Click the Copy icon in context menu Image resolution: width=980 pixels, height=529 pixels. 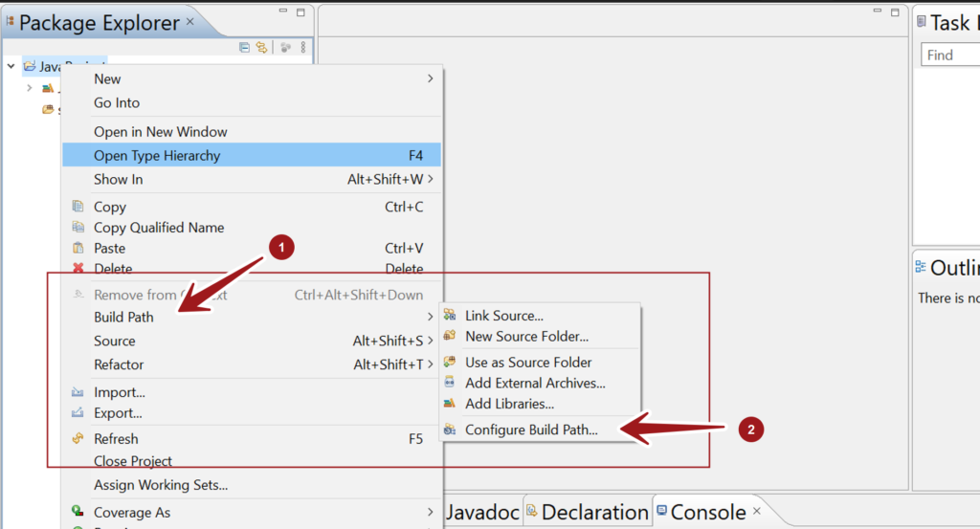coord(78,207)
